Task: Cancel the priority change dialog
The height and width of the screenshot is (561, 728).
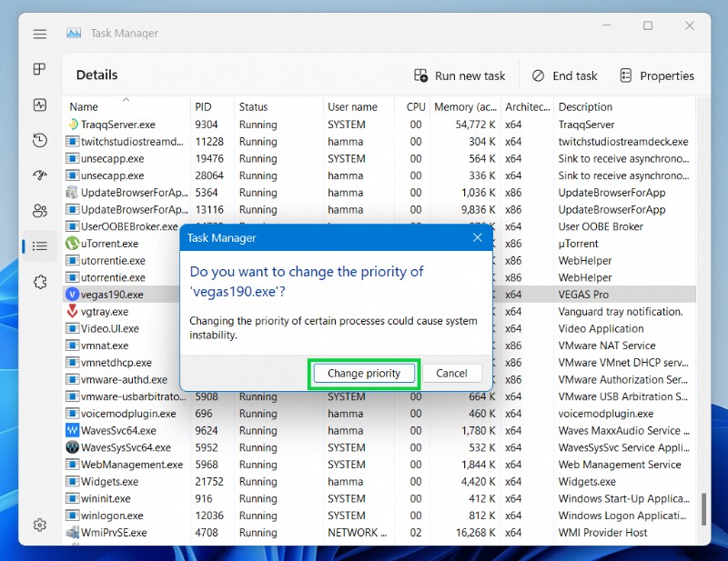Action: pyautogui.click(x=452, y=373)
